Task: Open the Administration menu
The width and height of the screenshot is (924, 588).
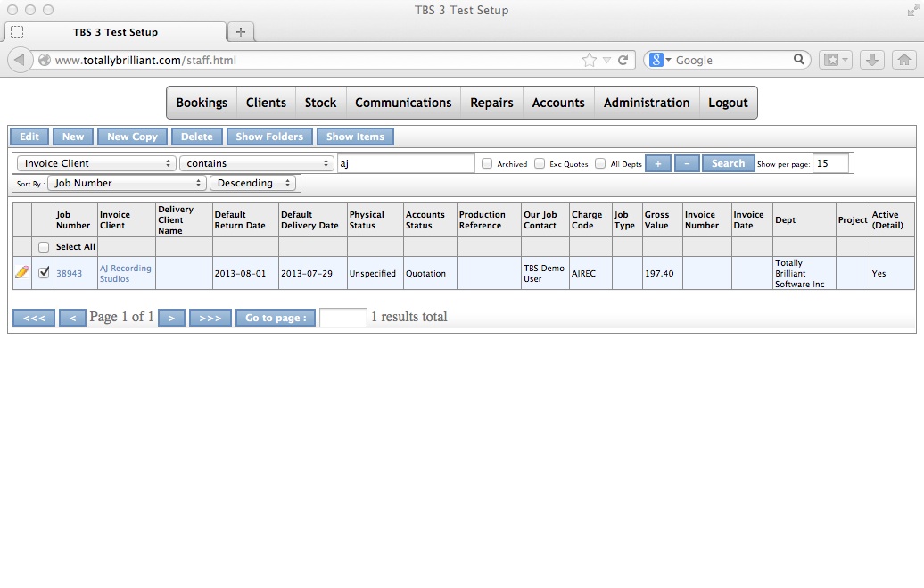Action: [647, 103]
